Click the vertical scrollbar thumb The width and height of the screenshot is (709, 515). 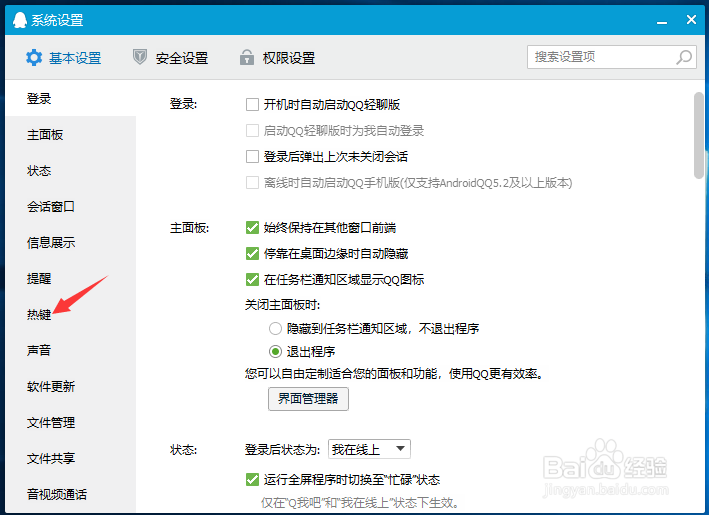pos(699,135)
